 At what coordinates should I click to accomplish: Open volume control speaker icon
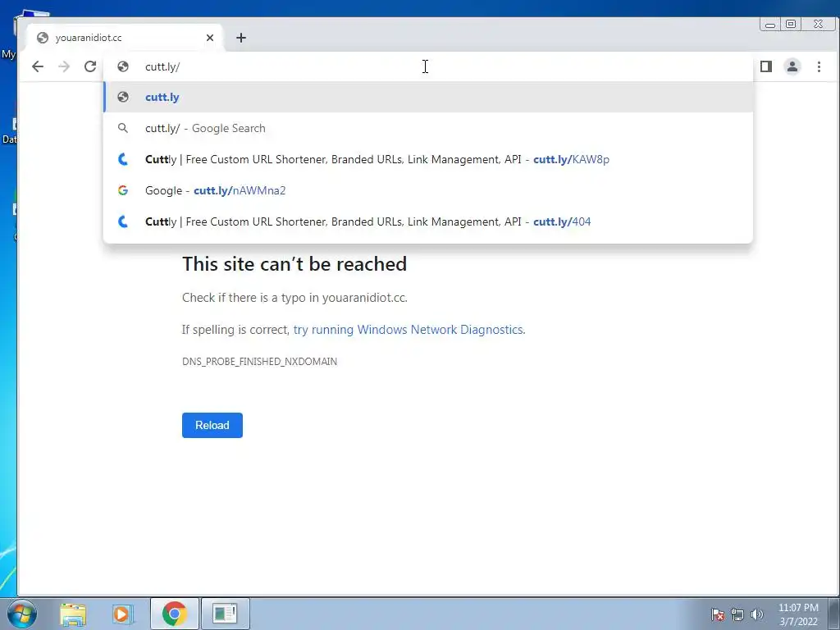tap(757, 614)
